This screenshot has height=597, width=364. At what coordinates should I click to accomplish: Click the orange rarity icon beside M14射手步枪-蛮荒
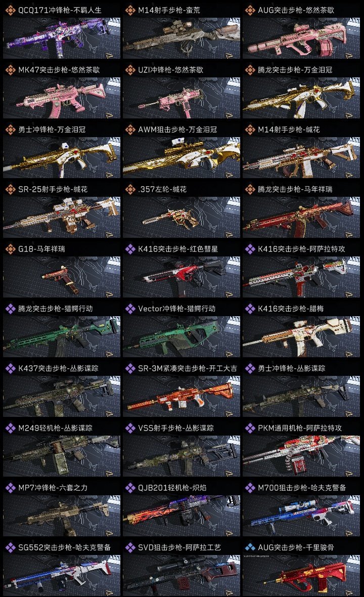pyautogui.click(x=130, y=10)
